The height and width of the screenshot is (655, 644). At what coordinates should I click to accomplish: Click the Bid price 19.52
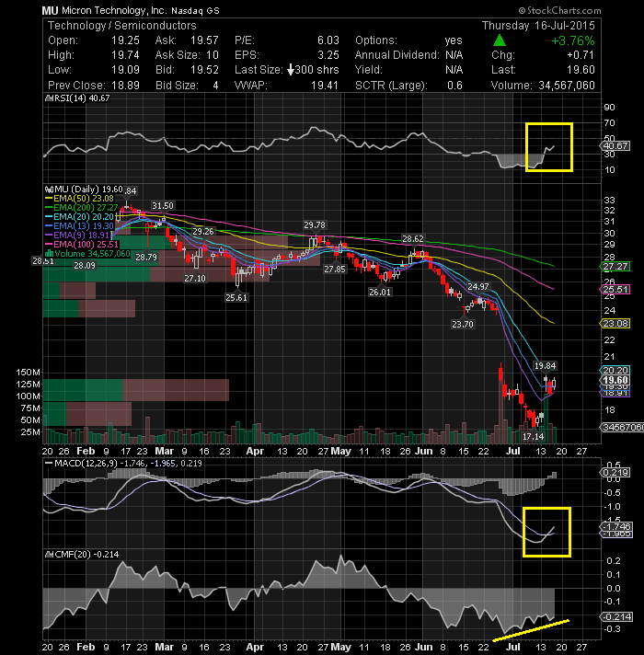[x=204, y=70]
